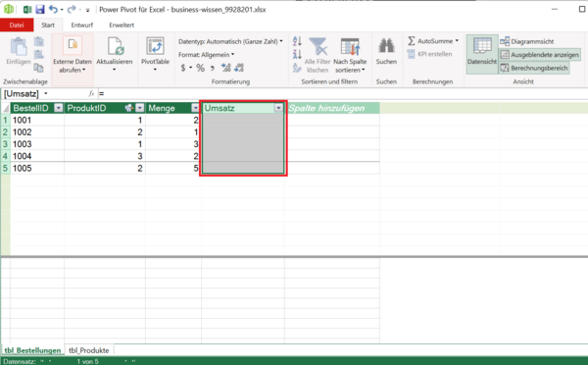Viewport: 588px width, 365px height.
Task: Select cell with BestellID 1004
Action: pos(37,156)
